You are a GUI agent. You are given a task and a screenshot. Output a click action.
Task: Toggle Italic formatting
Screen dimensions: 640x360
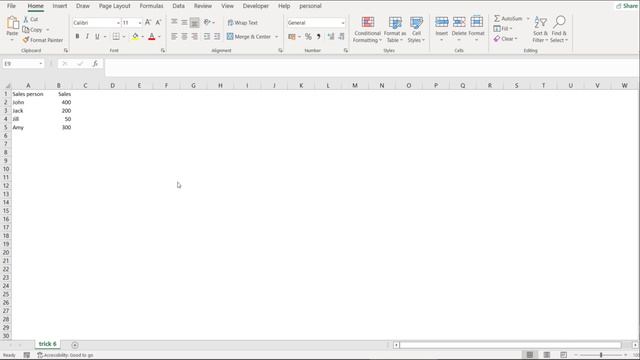click(87, 37)
